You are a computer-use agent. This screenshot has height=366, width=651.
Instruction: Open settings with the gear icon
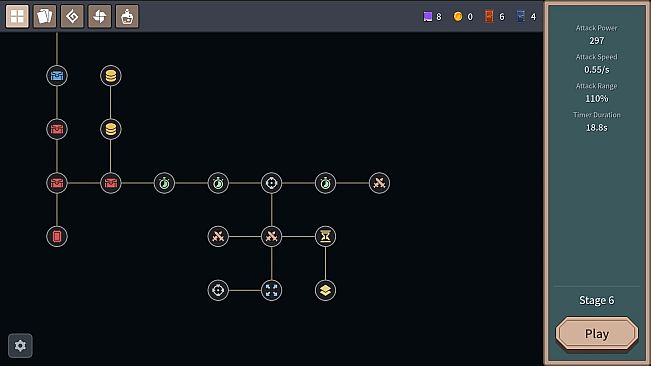tap(20, 346)
